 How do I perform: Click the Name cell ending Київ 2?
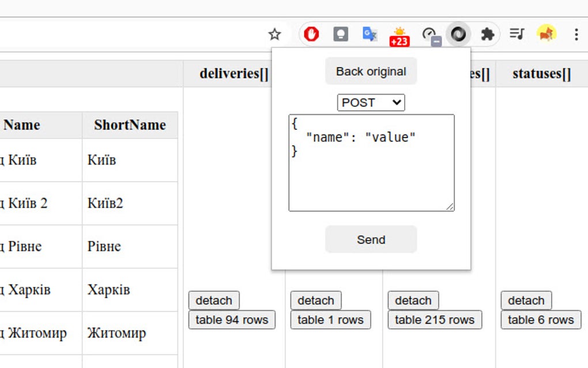41,203
